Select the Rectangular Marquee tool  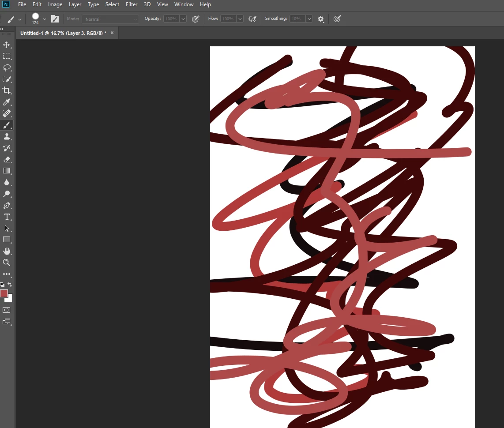click(x=7, y=56)
